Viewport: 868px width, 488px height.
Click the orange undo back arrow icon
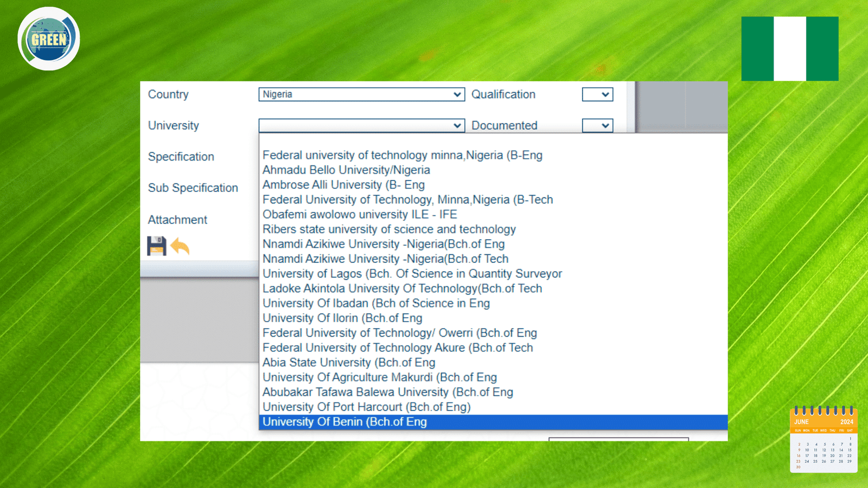[x=180, y=246]
